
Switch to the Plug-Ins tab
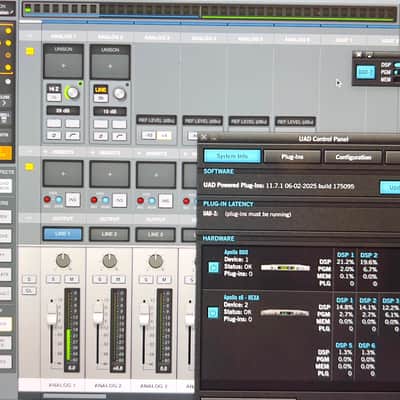point(292,156)
